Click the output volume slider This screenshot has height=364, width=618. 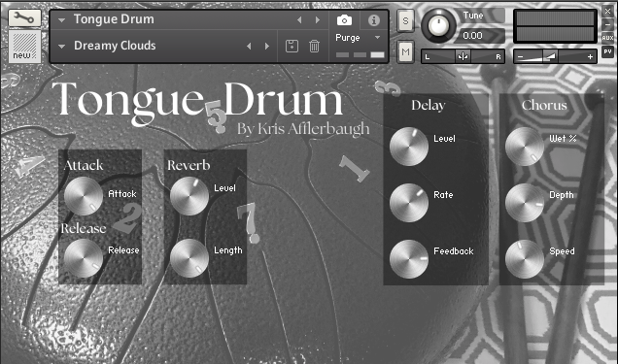coord(555,56)
